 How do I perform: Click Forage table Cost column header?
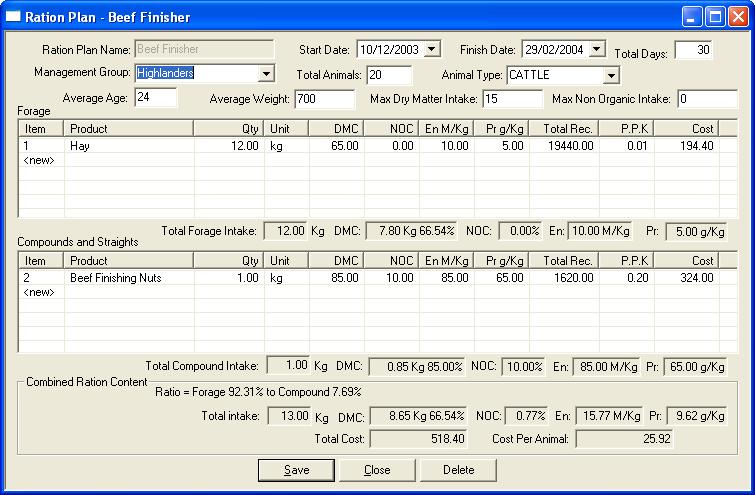[686, 129]
